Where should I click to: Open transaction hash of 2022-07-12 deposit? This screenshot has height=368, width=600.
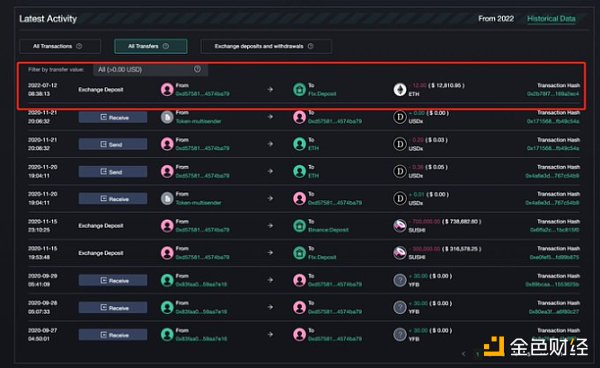(553, 94)
